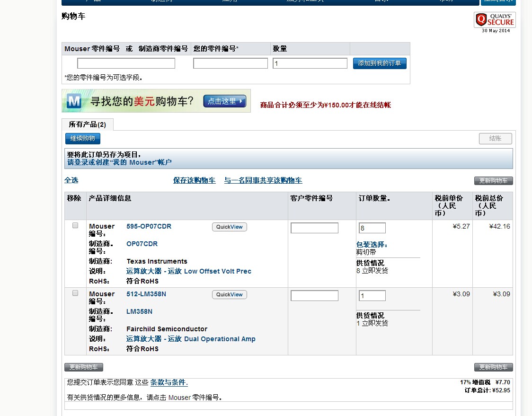The width and height of the screenshot is (532, 416).
Task: Focus the 您的零件编号 input field
Action: click(231, 63)
